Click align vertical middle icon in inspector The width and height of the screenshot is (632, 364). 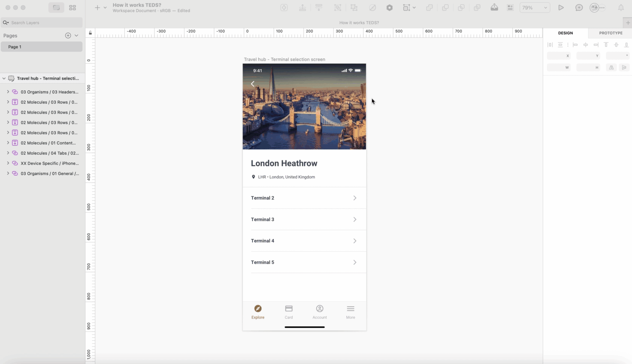616,45
